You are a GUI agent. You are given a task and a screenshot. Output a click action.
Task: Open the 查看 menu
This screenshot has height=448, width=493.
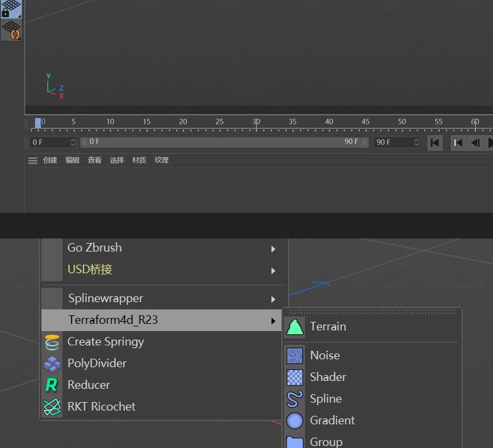[x=95, y=160]
